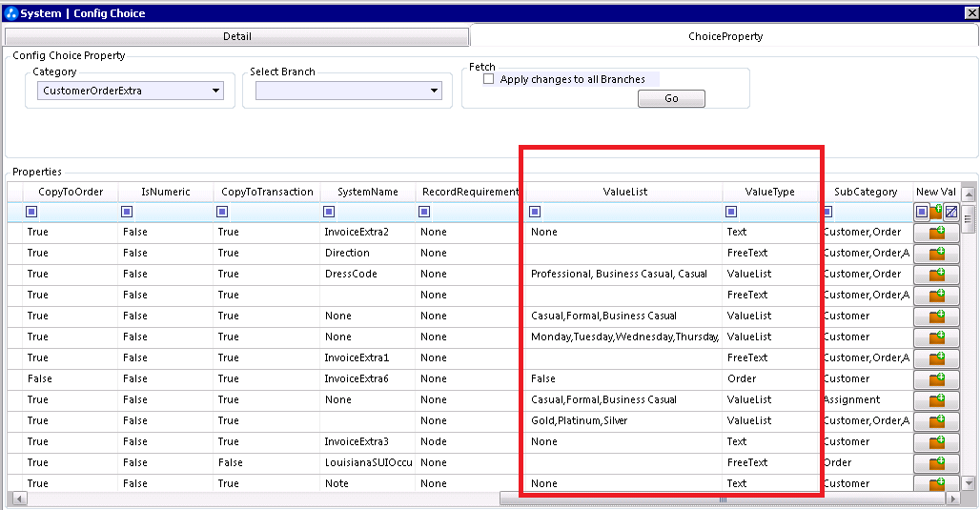980x510 pixels.
Task: Click the application icon in the title bar
Action: (x=10, y=13)
